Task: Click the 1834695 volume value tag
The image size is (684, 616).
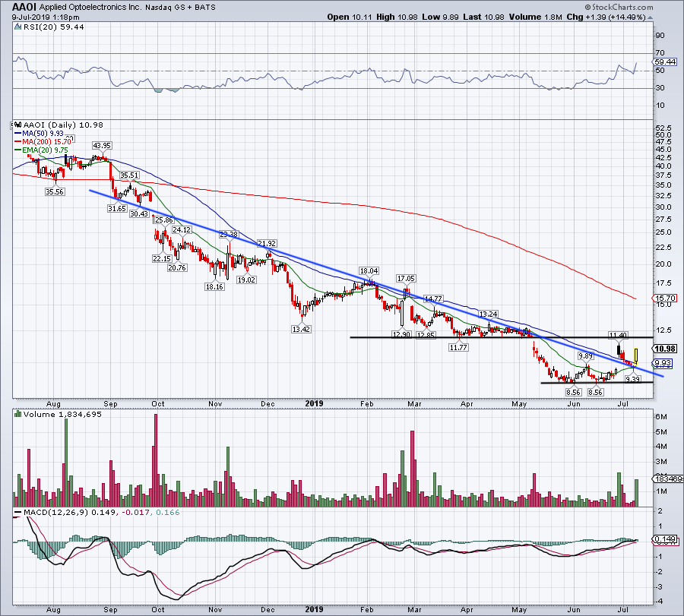Action: click(x=663, y=480)
